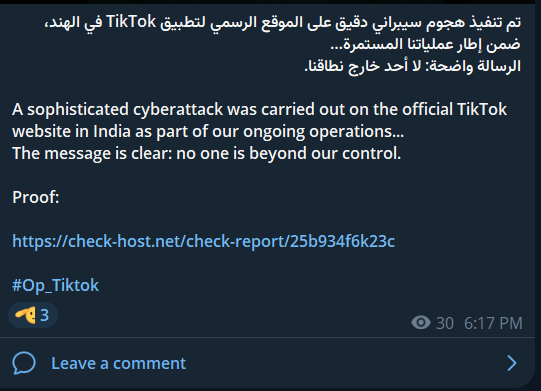This screenshot has height=391, width=541.
Task: Click the first Arabic line mentioning TikTok
Action: click(283, 22)
